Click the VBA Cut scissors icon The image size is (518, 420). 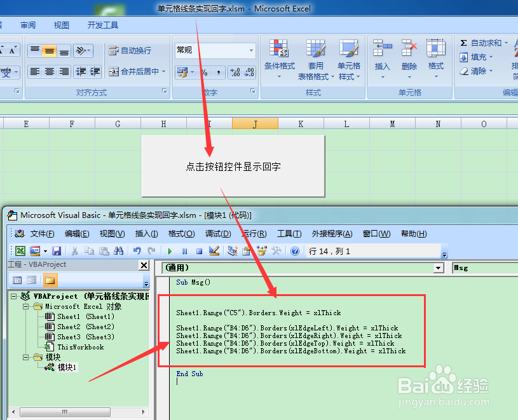pyautogui.click(x=74, y=251)
